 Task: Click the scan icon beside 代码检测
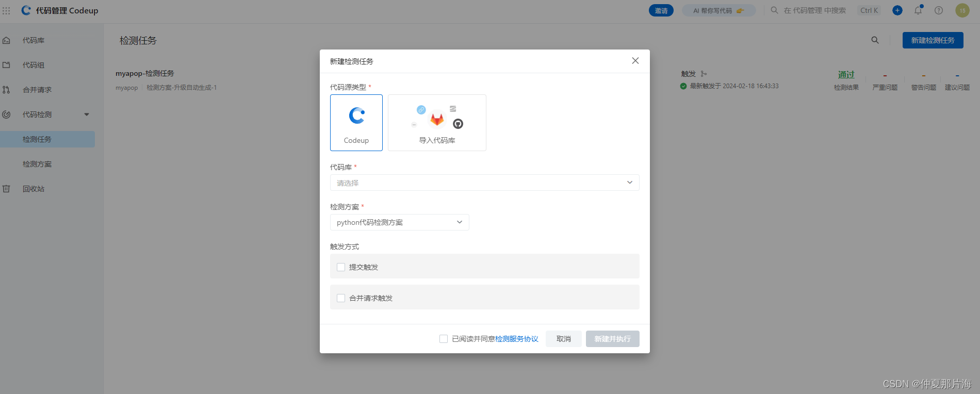pyautogui.click(x=6, y=114)
